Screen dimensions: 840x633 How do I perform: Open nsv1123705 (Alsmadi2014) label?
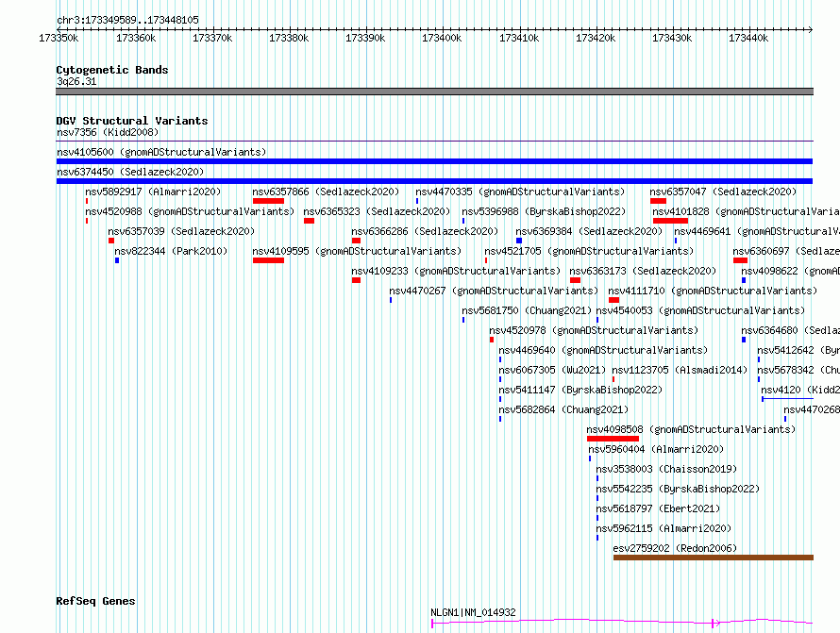tap(680, 370)
